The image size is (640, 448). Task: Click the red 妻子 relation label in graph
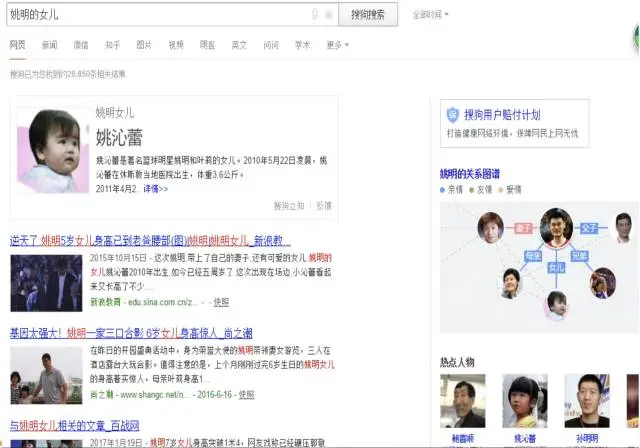click(x=523, y=228)
